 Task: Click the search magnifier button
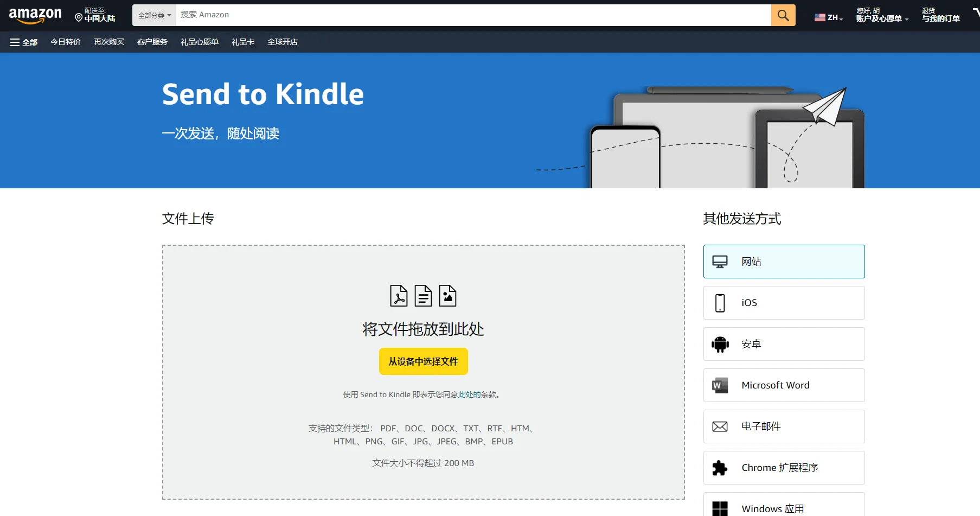coord(783,15)
